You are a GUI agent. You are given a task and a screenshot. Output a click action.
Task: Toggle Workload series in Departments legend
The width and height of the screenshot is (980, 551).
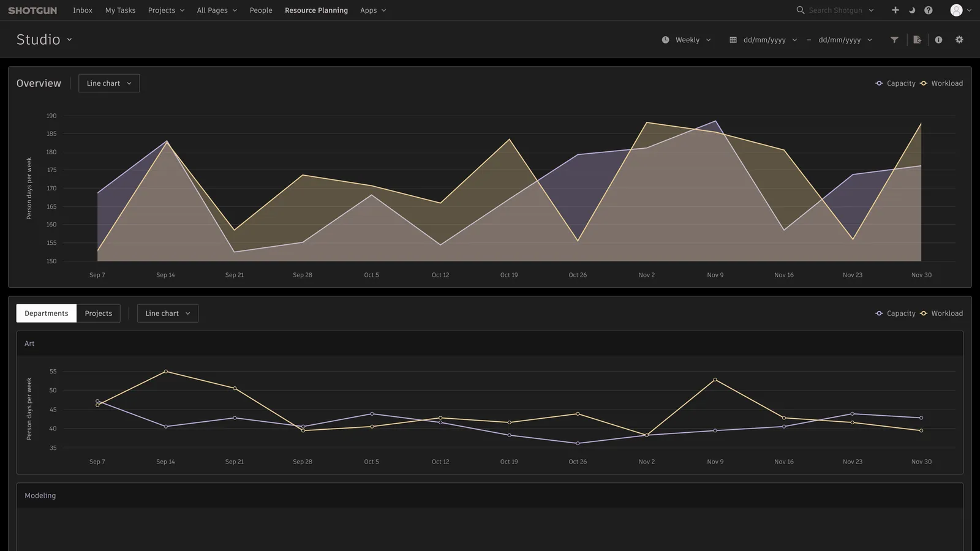tap(941, 313)
